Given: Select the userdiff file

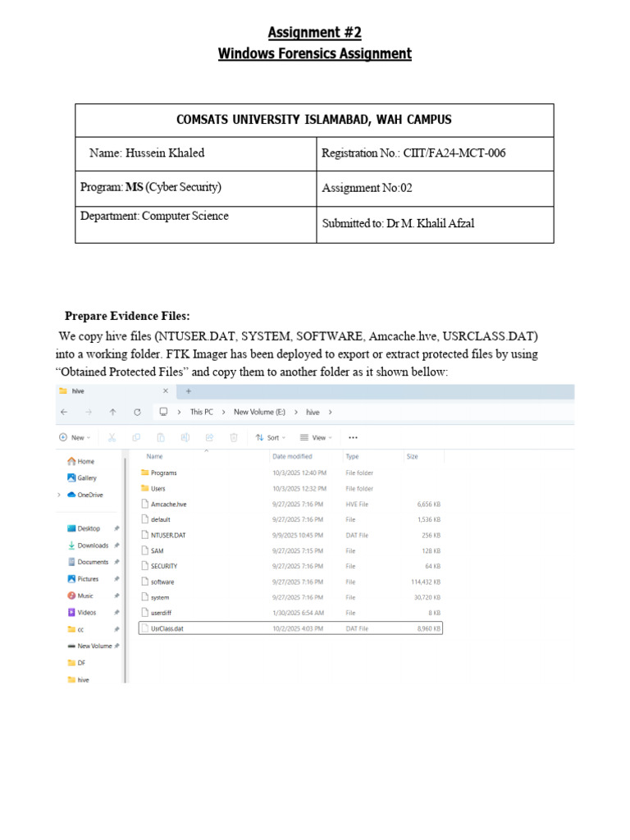Looking at the screenshot, I should tap(291, 613).
